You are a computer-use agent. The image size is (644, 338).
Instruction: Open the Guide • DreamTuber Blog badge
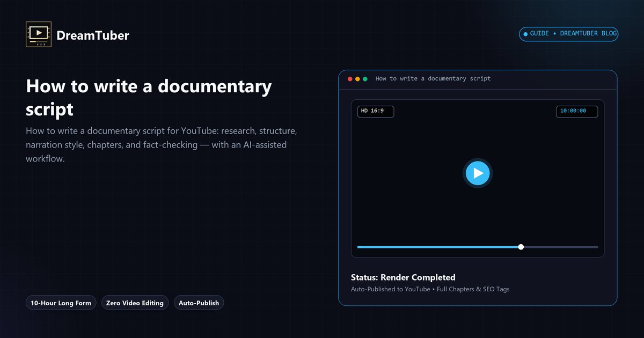point(569,34)
